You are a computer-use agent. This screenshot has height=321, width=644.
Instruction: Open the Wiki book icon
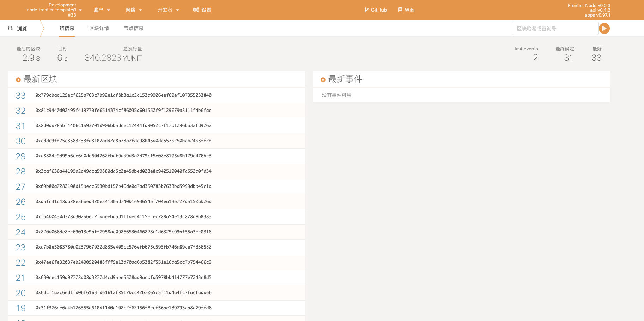tap(400, 10)
